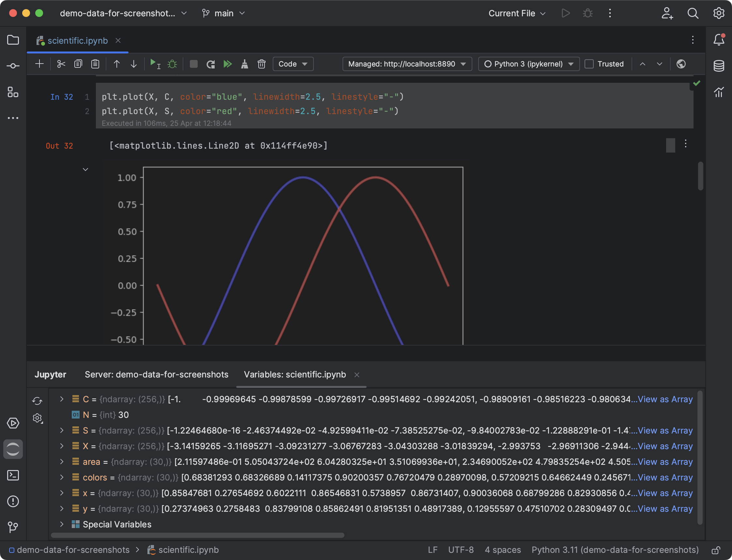Debug the current cell
Screen dimensions: 732x560
(x=172, y=64)
